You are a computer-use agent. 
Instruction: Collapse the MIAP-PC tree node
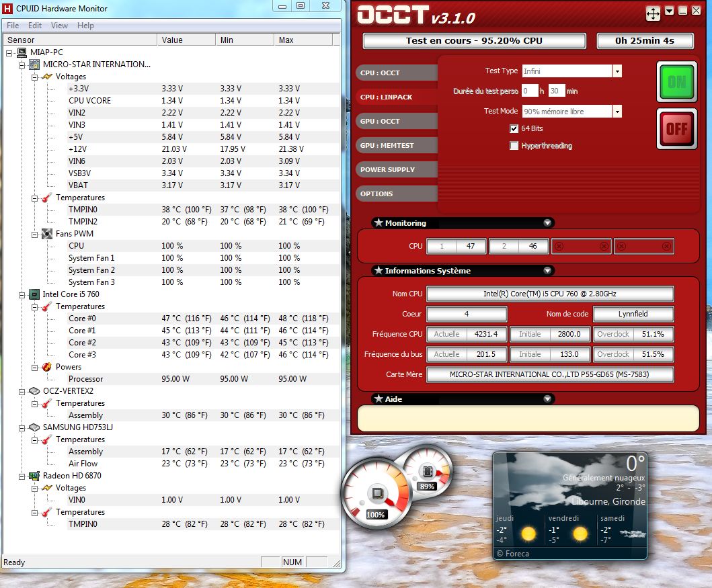tap(9, 52)
